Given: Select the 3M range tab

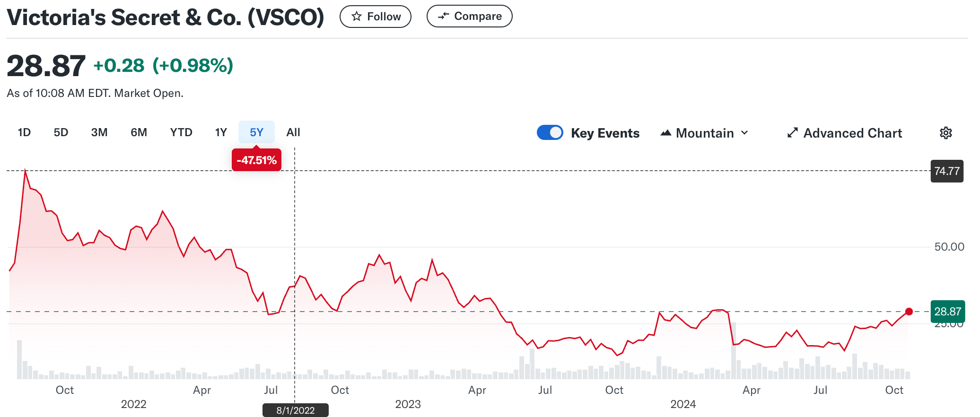Looking at the screenshot, I should click(99, 132).
